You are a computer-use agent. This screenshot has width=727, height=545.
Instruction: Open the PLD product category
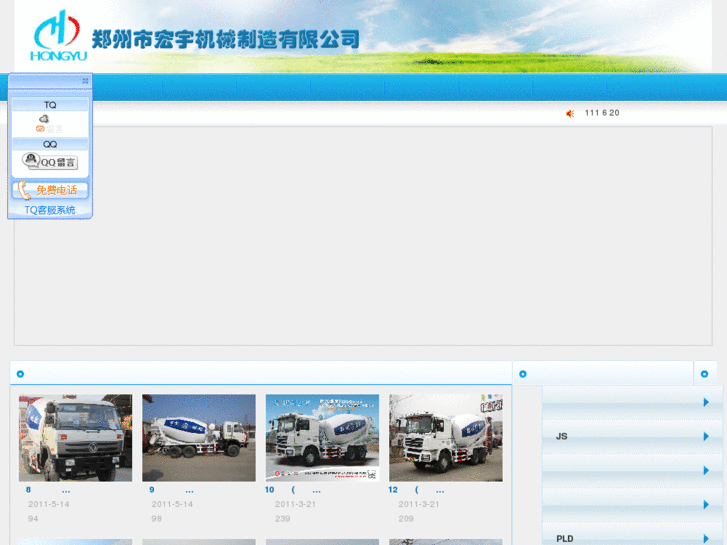coord(565,539)
